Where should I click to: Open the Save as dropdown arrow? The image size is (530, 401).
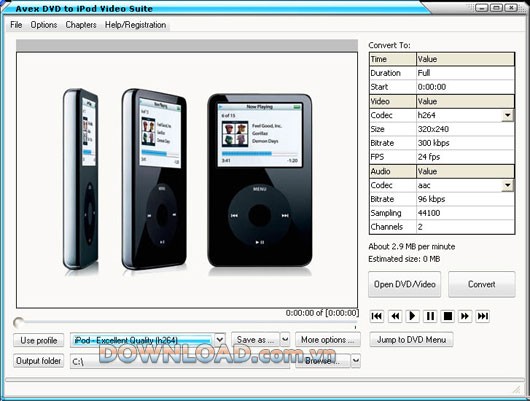285,339
